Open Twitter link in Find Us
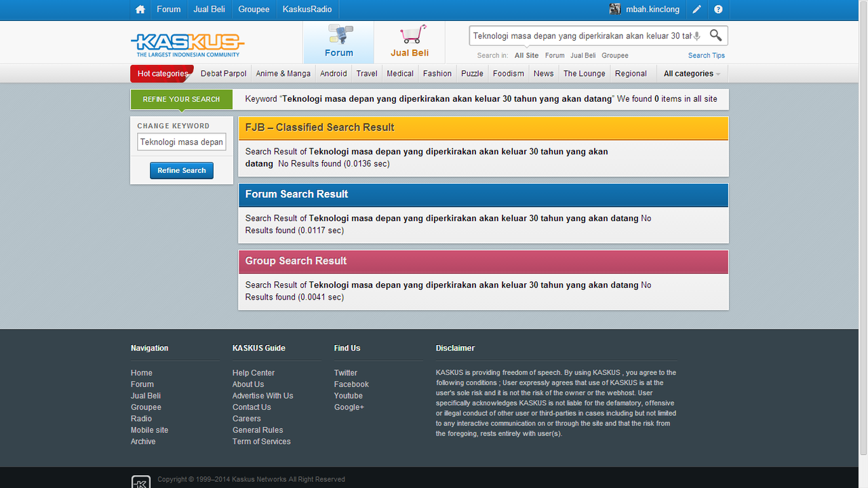 click(x=346, y=373)
